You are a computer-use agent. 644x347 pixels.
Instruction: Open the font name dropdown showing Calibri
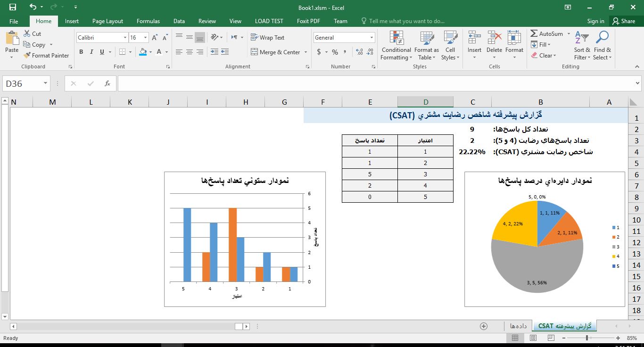pos(125,37)
